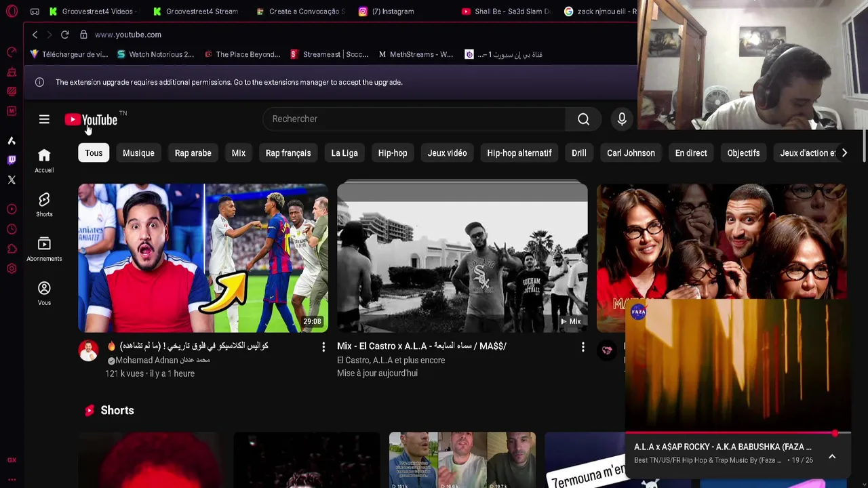Open Watch Notorious 2... bookmark
Image resolution: width=868 pixels, height=488 pixels.
155,55
